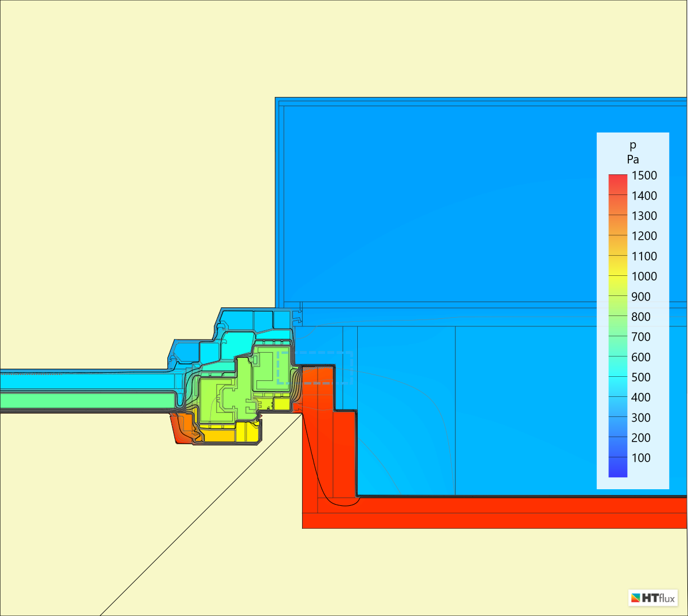Click the 'Pa' unit label

tap(632, 159)
